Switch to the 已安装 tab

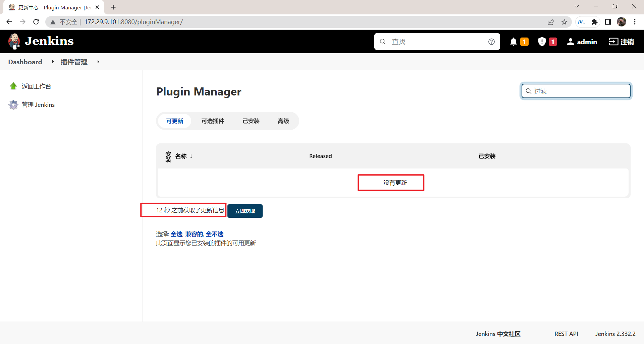tap(251, 121)
